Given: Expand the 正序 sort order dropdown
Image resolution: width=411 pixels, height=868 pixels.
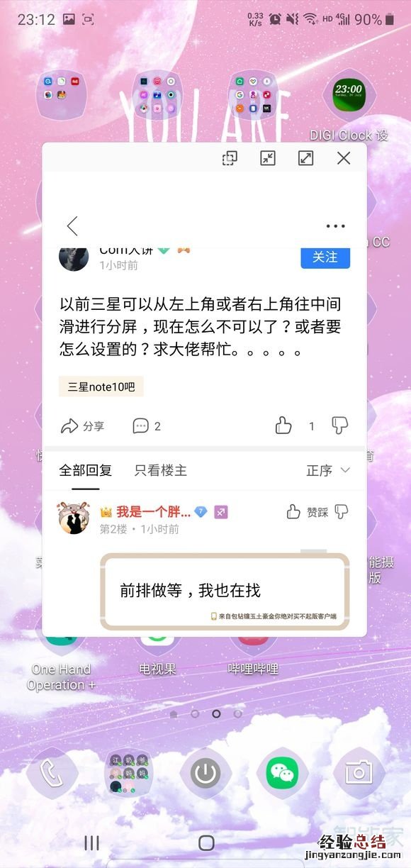Looking at the screenshot, I should click(x=328, y=470).
